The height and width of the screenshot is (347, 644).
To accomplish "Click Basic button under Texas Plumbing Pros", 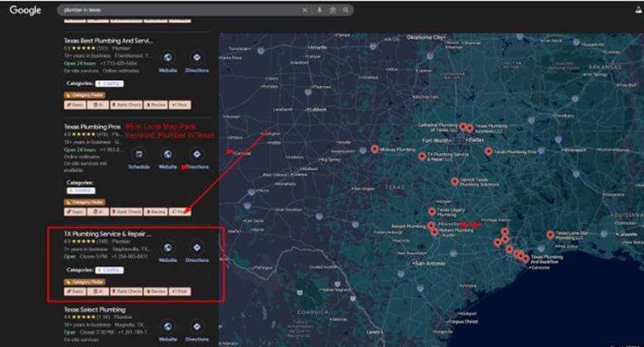I will pos(75,212).
